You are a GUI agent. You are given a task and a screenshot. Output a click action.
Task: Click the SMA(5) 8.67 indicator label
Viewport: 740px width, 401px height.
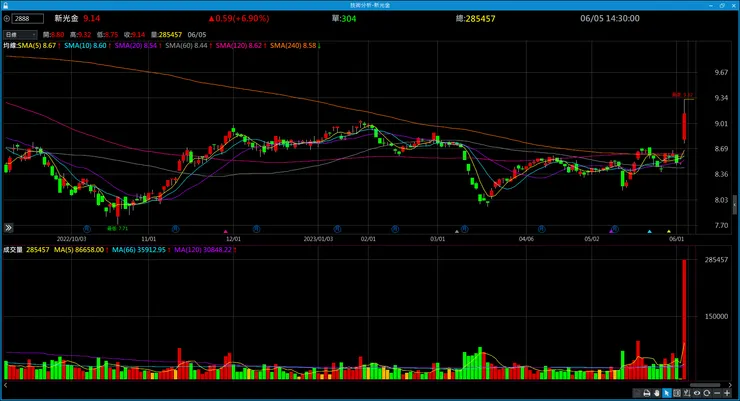tap(37, 46)
